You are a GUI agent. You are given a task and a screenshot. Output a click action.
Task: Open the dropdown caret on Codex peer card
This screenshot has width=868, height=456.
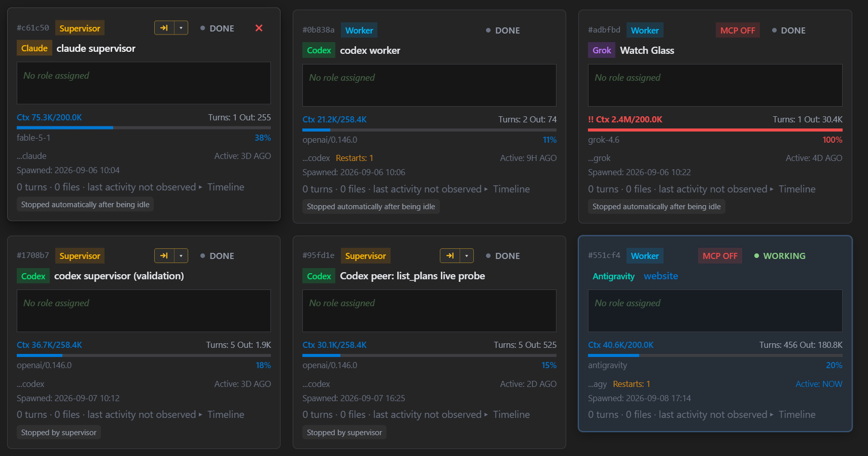467,255
